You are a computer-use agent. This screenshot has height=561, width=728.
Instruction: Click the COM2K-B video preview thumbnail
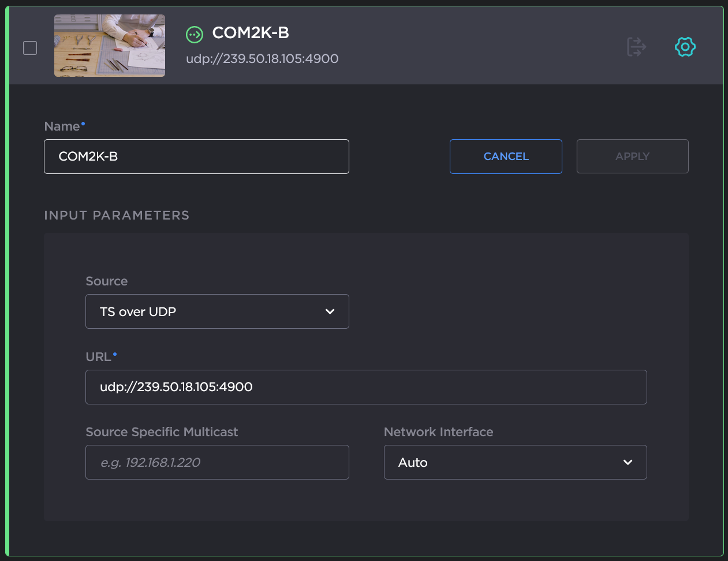110,46
